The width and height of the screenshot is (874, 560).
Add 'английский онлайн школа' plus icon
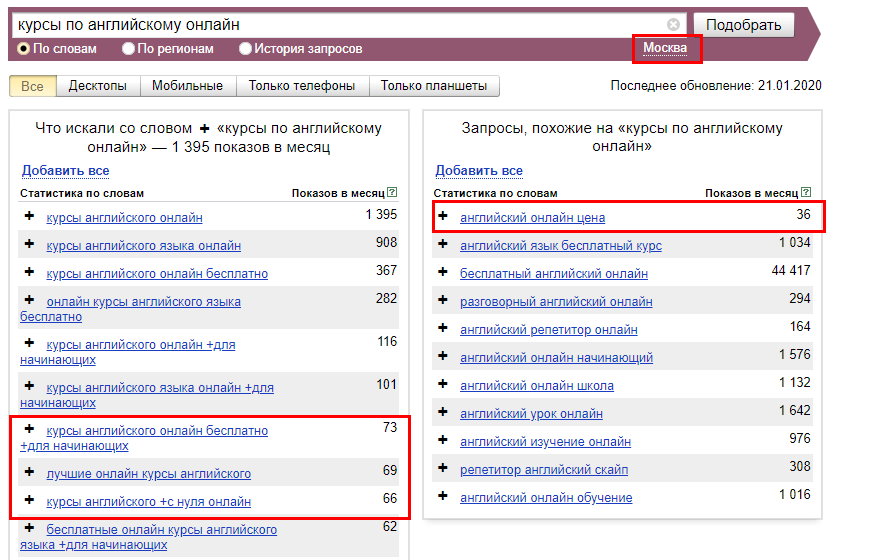pos(443,384)
